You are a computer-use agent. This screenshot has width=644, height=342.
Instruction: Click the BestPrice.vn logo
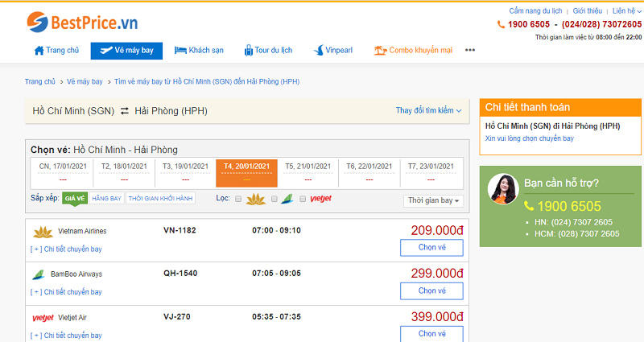[x=82, y=22]
